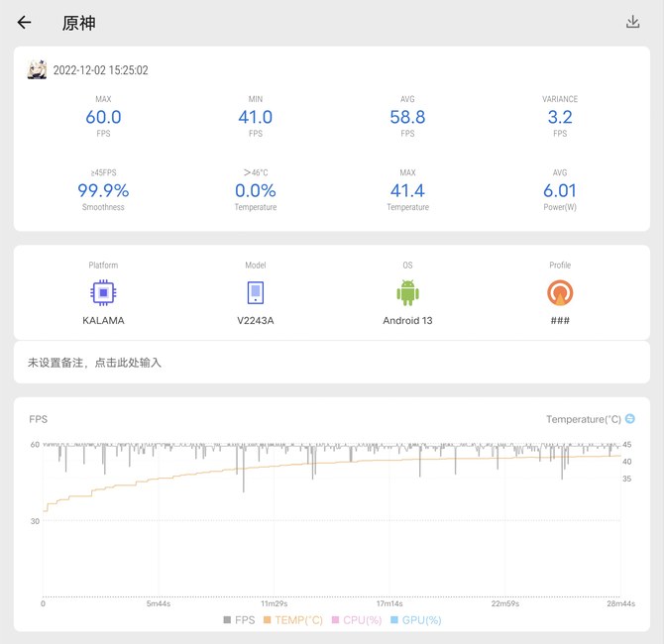
Task: Click the ### profile label
Action: (560, 321)
